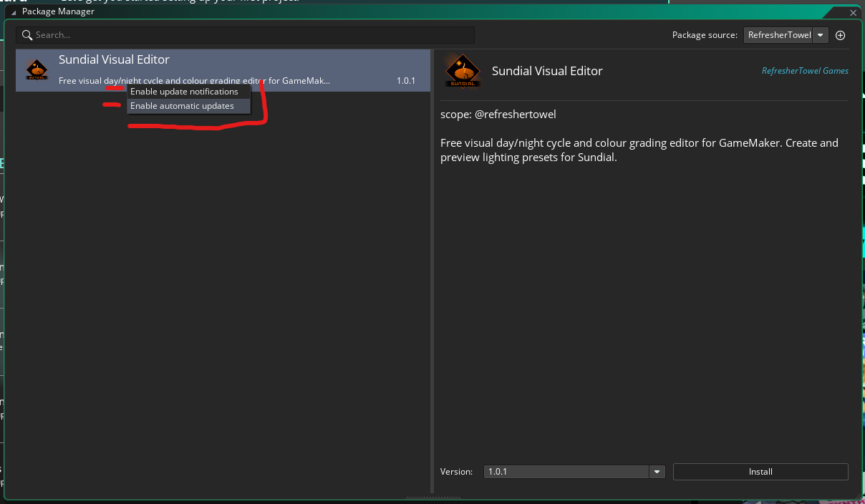
Task: Open the RefresherTowel Games link
Action: pyautogui.click(x=805, y=71)
